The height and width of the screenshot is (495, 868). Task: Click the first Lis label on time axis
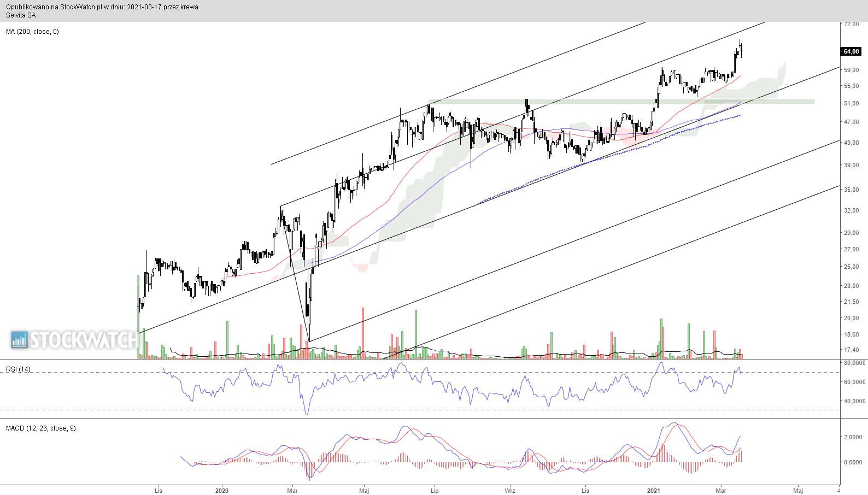159,490
